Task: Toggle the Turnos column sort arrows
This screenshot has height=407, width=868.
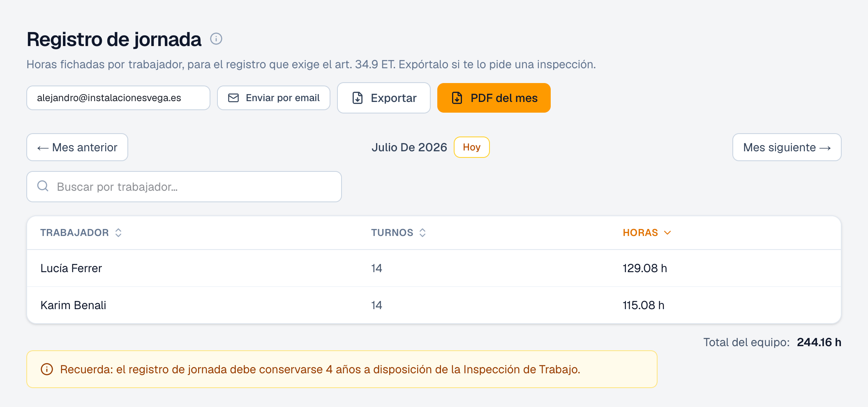Action: [422, 233]
